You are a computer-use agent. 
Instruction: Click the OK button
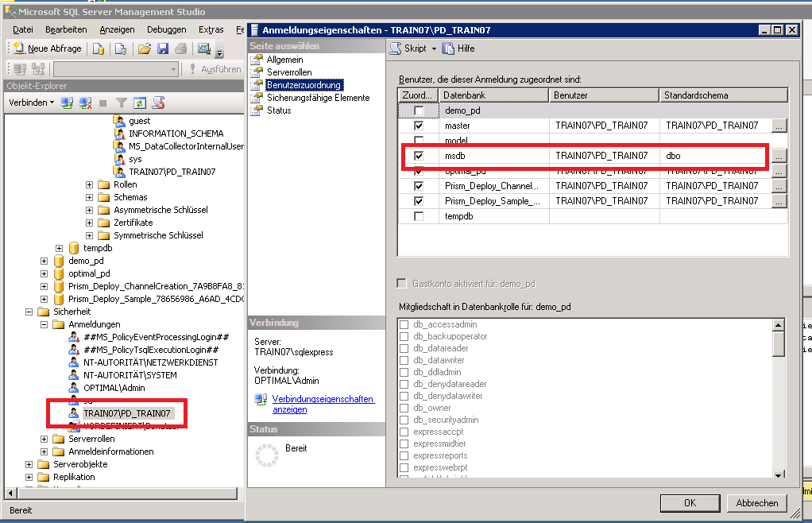click(x=690, y=502)
